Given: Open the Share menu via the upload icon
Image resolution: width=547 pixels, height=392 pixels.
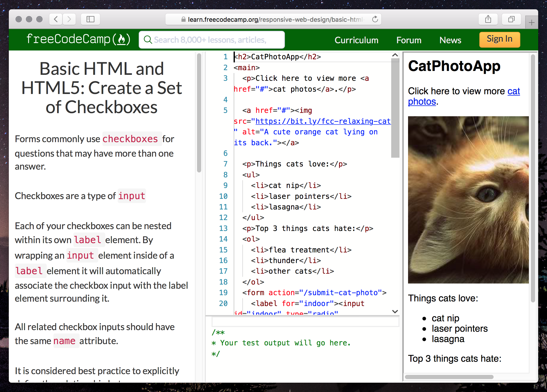Looking at the screenshot, I should (x=488, y=19).
